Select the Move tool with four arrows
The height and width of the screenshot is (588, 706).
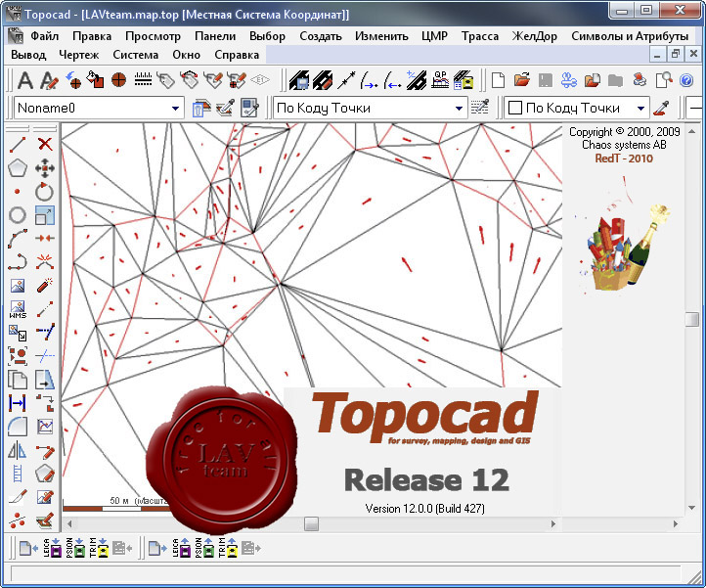tap(45, 168)
